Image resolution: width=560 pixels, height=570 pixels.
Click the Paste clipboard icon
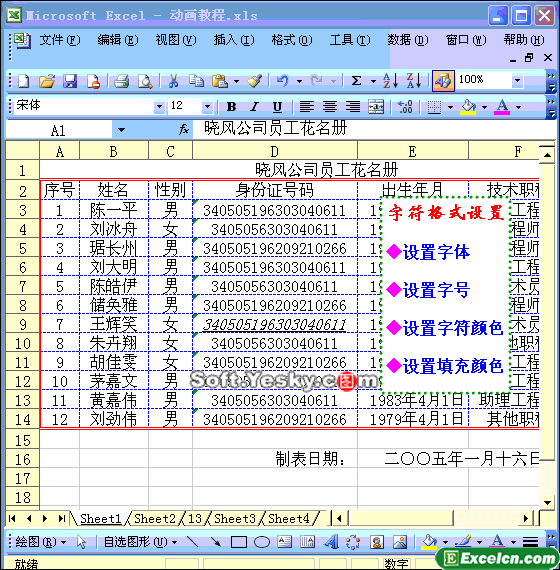click(219, 81)
